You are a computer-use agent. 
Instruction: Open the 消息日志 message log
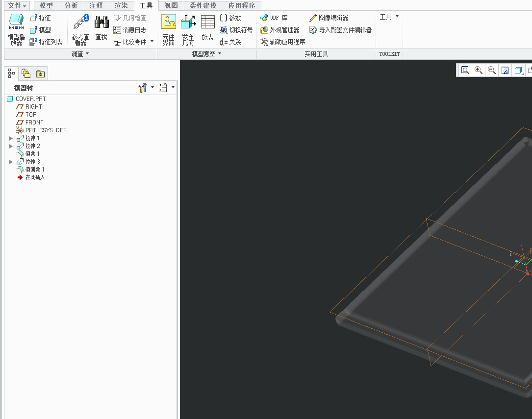pos(130,30)
